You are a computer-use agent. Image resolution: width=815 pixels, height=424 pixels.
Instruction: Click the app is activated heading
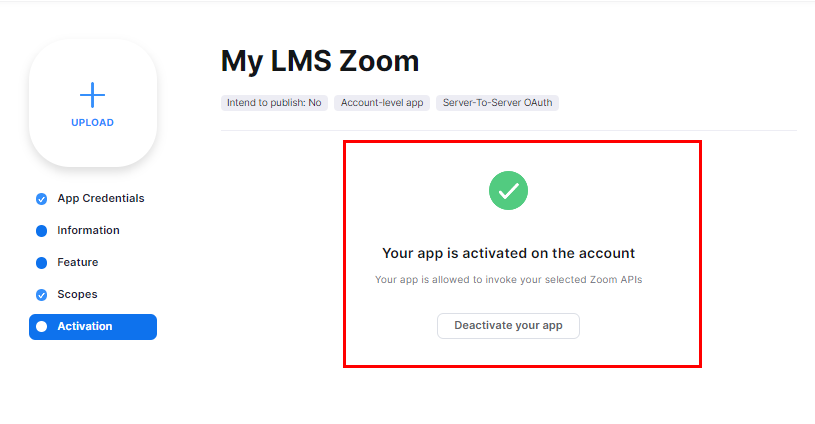pos(508,253)
